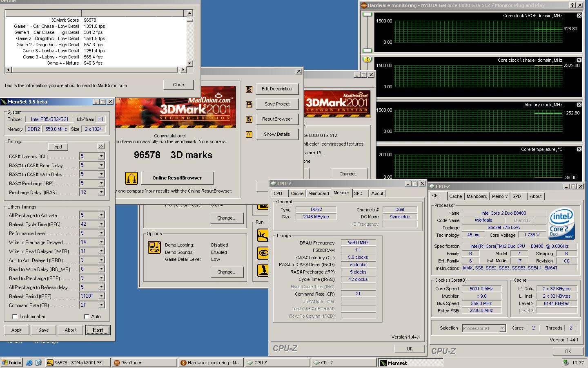Screen dimensions: 588x368
Task: Click the Hardware monitoring title bar gear icon
Action: pyautogui.click(x=363, y=5)
